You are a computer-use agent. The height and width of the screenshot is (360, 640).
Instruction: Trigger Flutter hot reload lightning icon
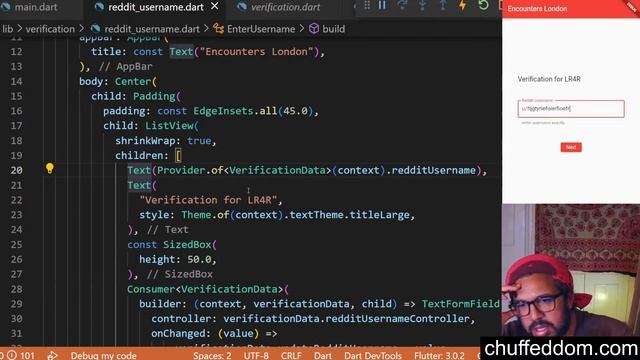tap(463, 5)
